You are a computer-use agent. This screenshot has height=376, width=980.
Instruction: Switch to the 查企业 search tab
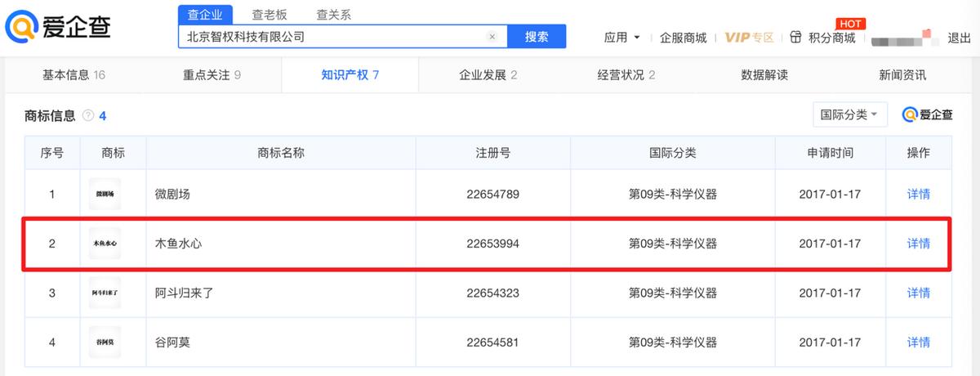pos(205,15)
